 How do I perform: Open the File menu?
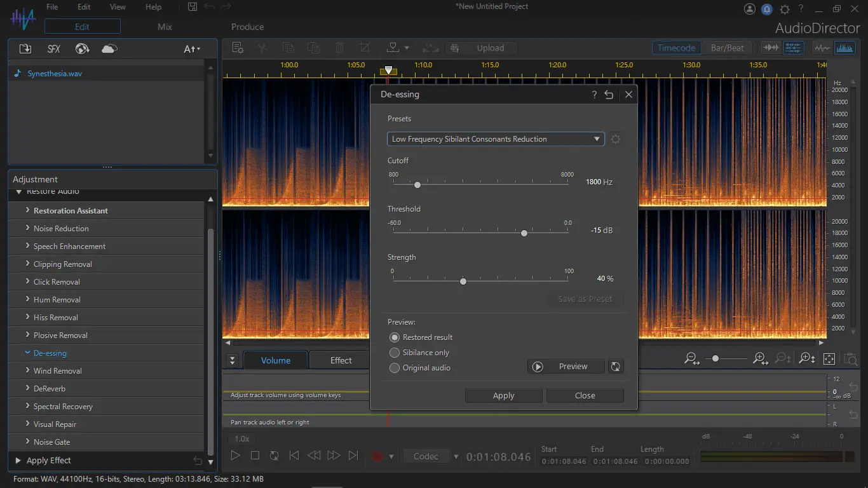click(52, 7)
